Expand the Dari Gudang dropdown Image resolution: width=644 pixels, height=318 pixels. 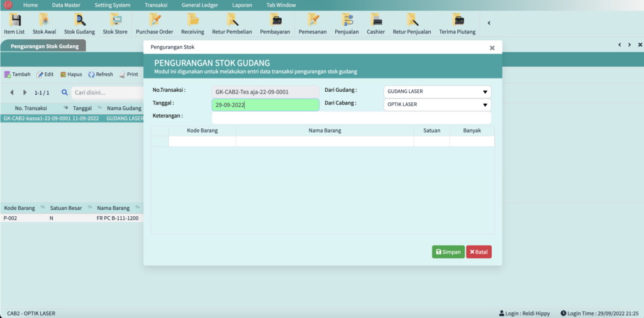tap(437, 92)
